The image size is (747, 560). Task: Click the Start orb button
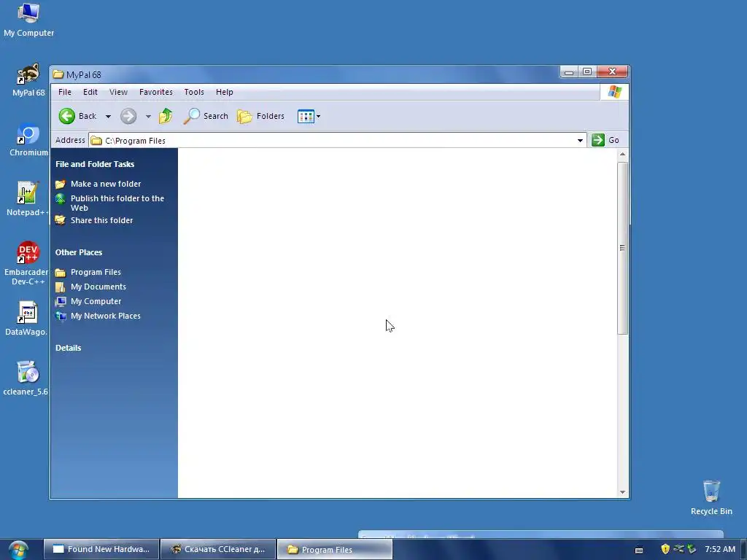coord(18,550)
